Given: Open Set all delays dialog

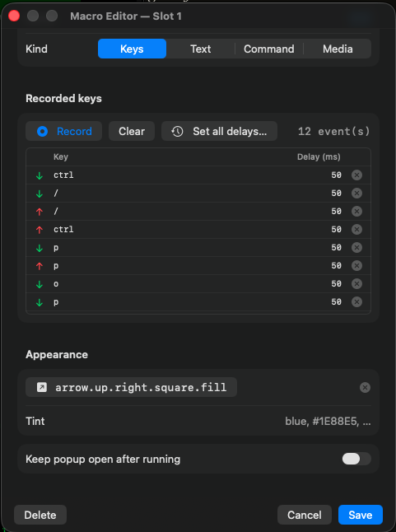Looking at the screenshot, I should click(x=219, y=131).
